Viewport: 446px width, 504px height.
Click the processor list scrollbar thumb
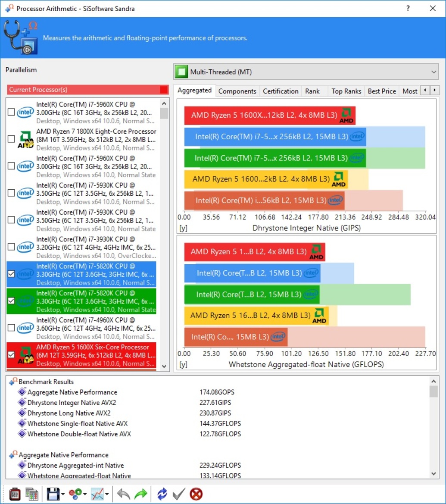coord(164,113)
